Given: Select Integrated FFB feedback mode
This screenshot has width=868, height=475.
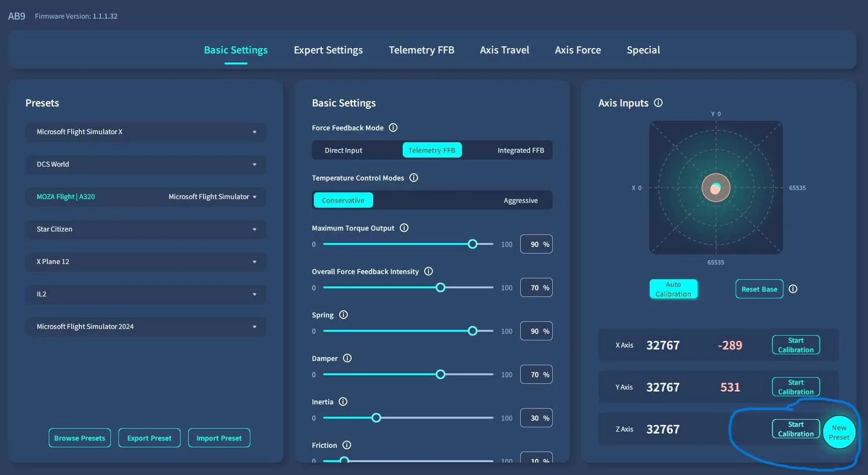Looking at the screenshot, I should [521, 150].
